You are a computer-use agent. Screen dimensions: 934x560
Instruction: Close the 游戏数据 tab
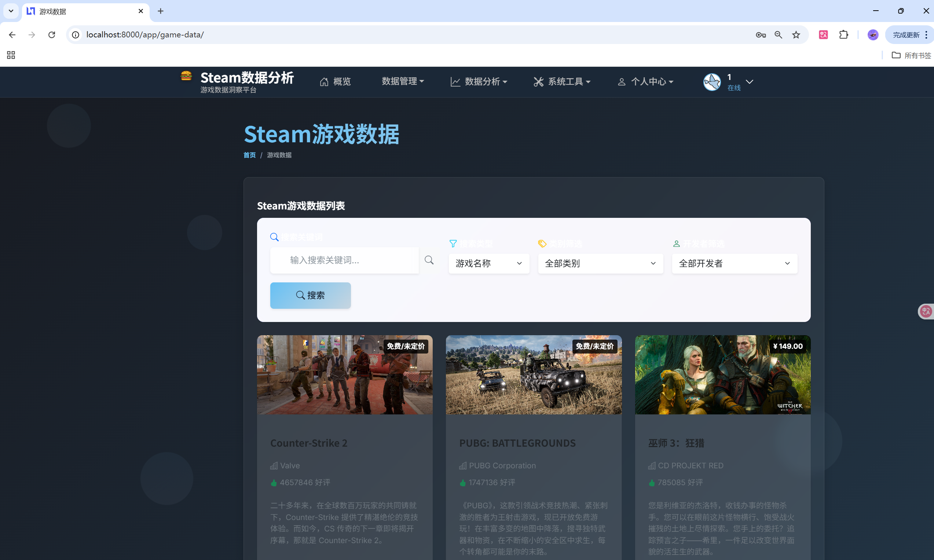pos(141,11)
